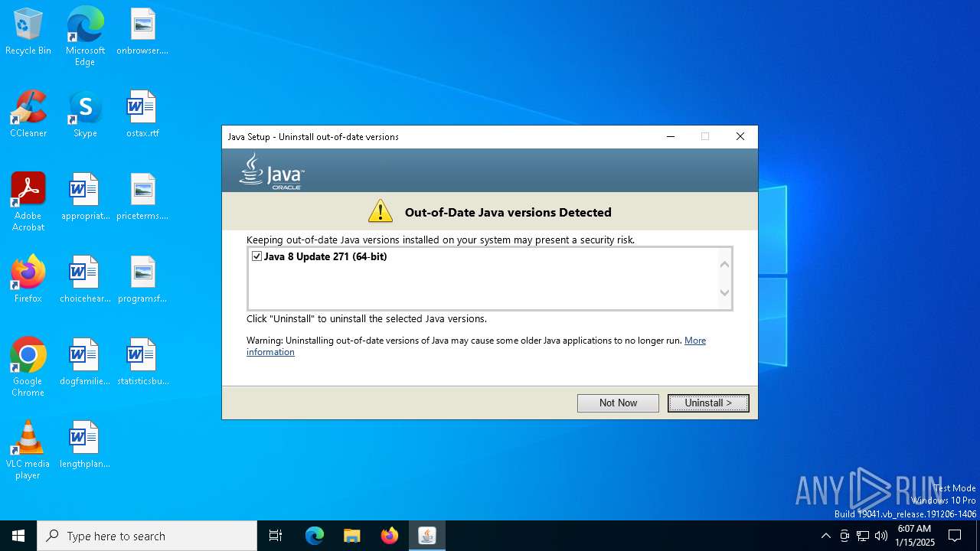The image size is (980, 551).
Task: Select the ostax.rtf document icon
Action: click(142, 115)
